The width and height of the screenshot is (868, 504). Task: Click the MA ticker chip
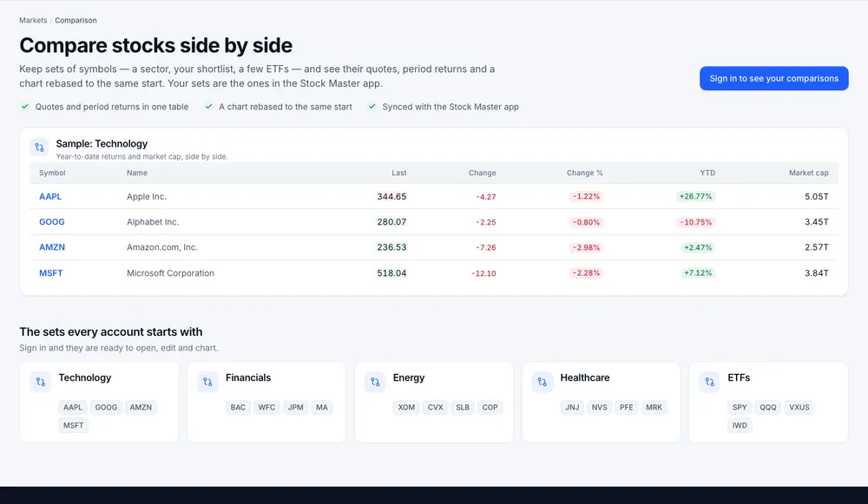[x=322, y=407]
